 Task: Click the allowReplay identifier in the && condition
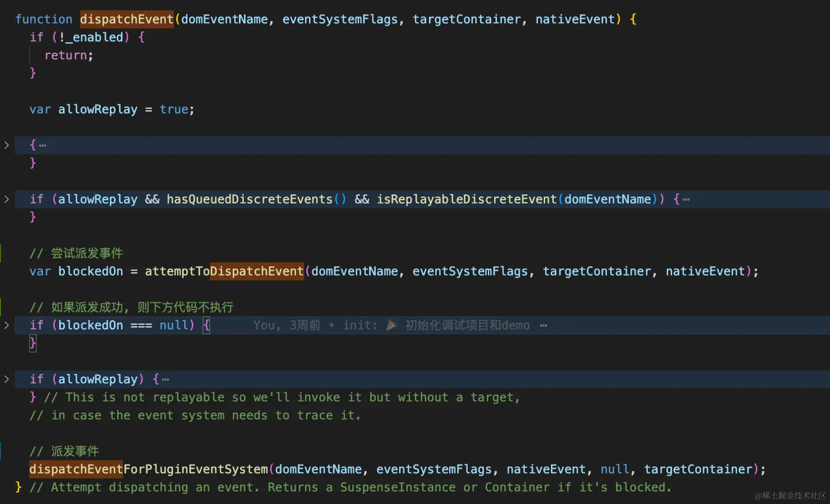(x=98, y=199)
